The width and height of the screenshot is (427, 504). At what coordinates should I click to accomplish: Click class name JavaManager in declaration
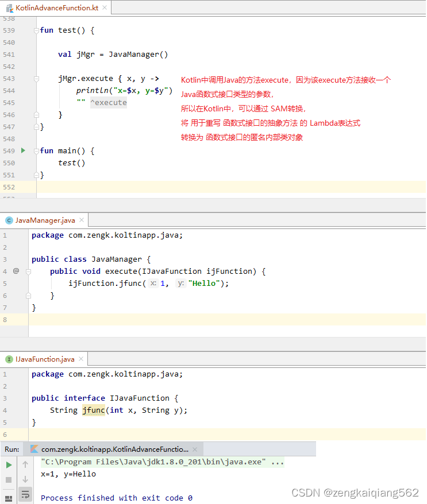[117, 259]
